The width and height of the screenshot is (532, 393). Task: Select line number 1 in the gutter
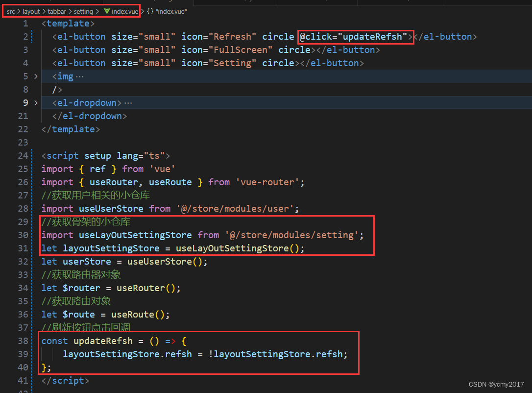pyautogui.click(x=25, y=23)
